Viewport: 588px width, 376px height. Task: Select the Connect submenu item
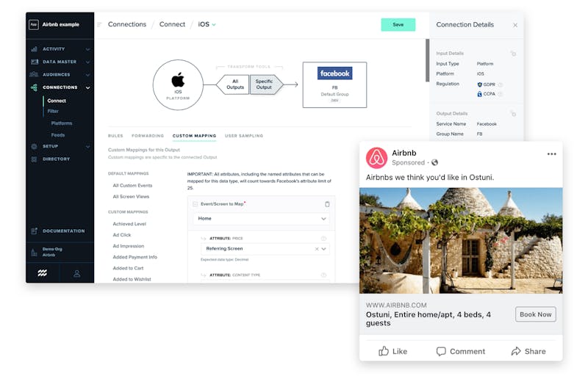[x=57, y=101]
